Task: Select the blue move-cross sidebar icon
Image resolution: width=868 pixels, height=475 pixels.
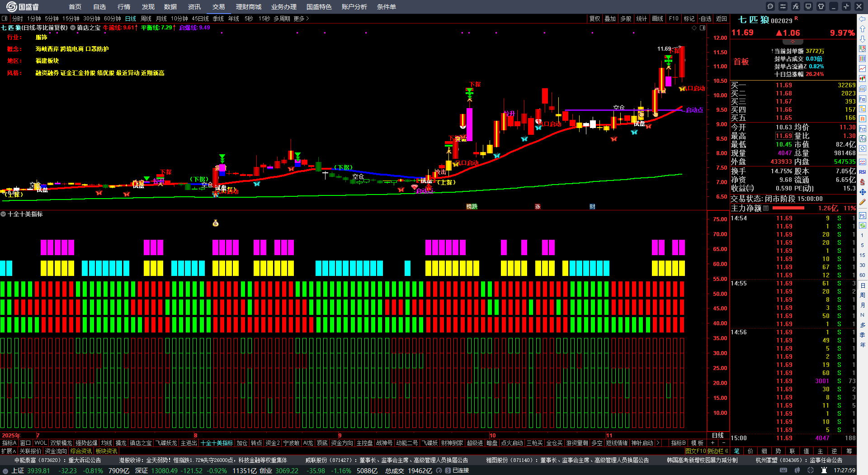Action: [863, 192]
